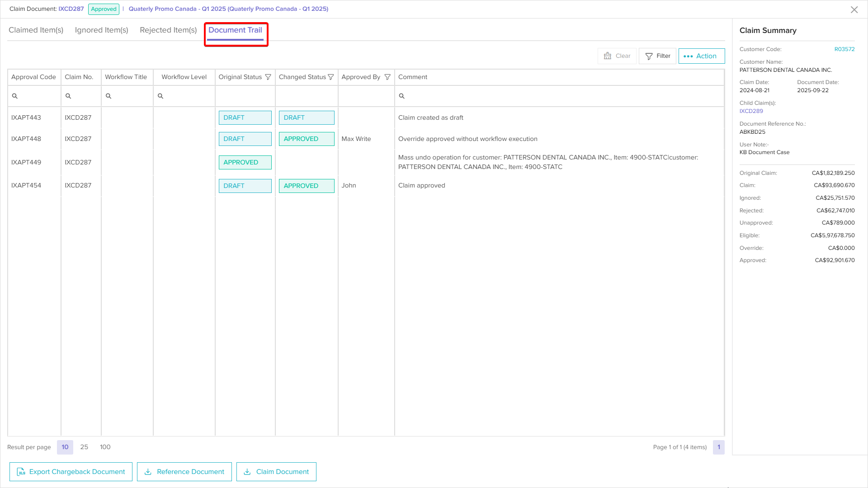This screenshot has width=868, height=488.
Task: Click search icon in Approval Code column
Action: (x=15, y=96)
